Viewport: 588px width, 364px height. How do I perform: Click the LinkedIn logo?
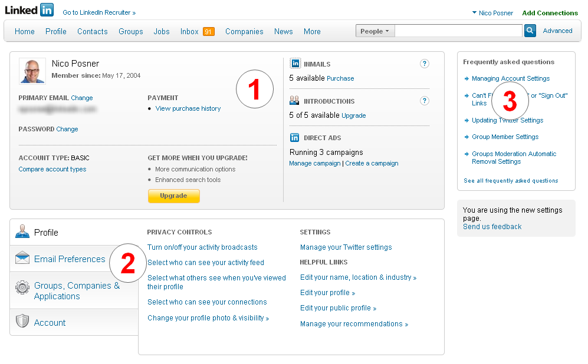point(29,10)
